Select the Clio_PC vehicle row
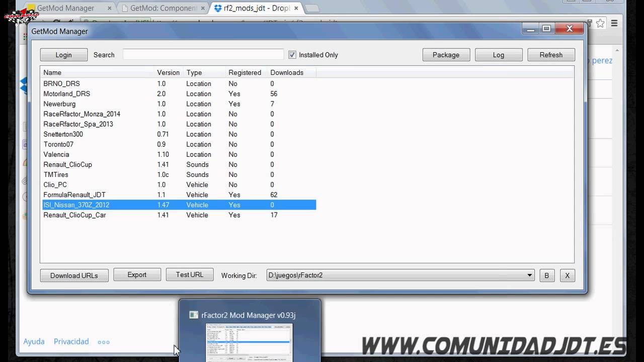The width and height of the screenshot is (644, 362). pyautogui.click(x=179, y=185)
